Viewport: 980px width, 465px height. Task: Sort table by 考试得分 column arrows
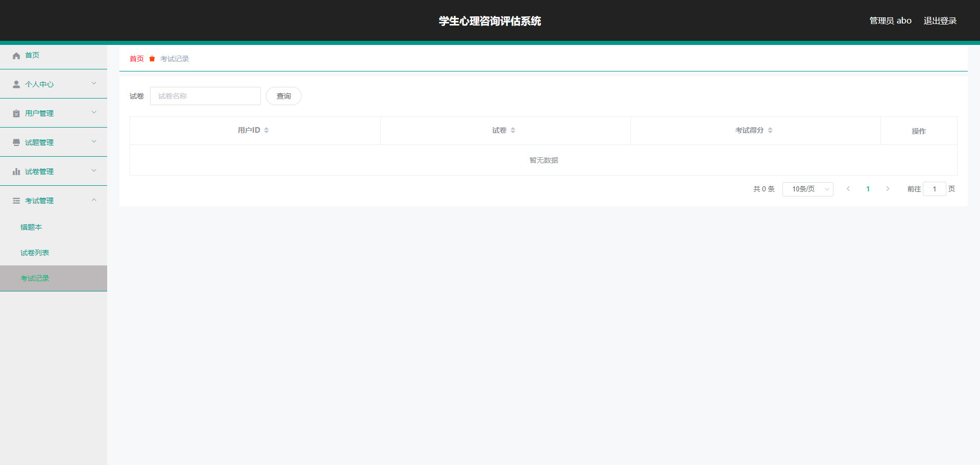[770, 131]
